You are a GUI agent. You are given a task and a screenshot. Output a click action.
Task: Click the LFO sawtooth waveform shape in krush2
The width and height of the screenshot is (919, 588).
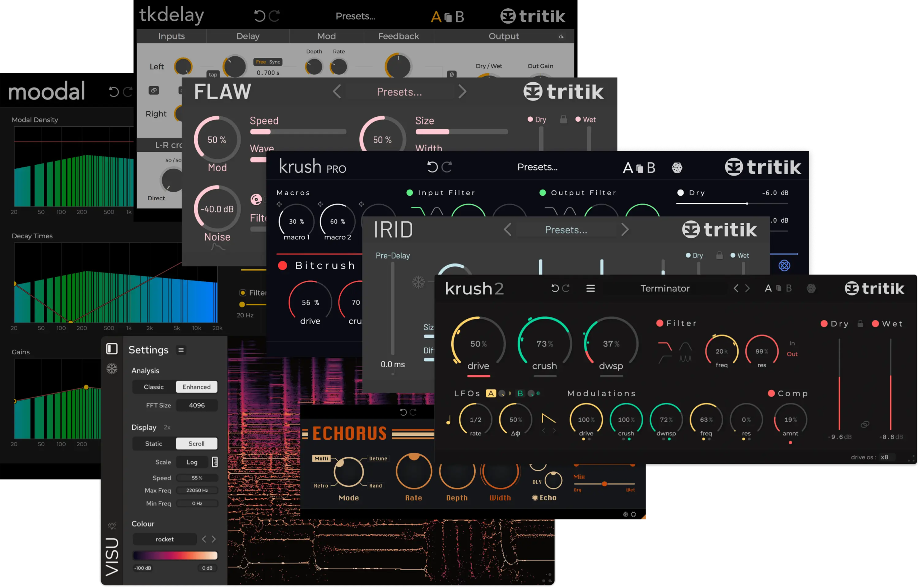click(549, 419)
